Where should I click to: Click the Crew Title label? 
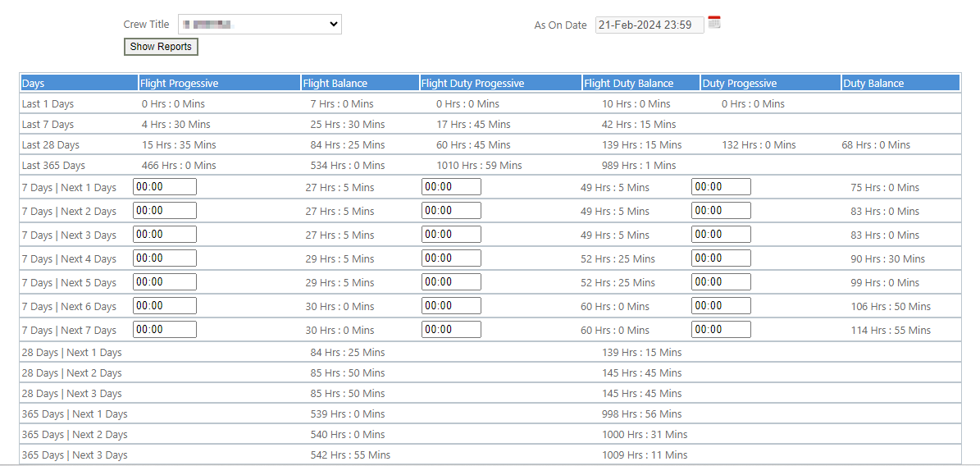[x=146, y=25]
